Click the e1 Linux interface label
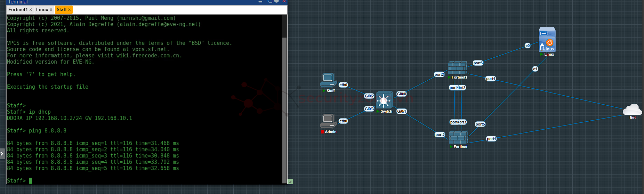 pos(535,69)
